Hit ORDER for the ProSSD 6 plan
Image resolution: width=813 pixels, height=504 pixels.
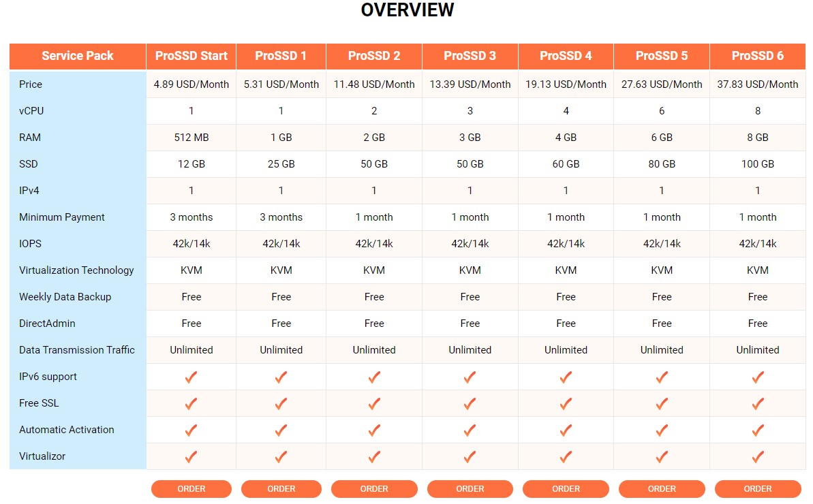point(758,489)
